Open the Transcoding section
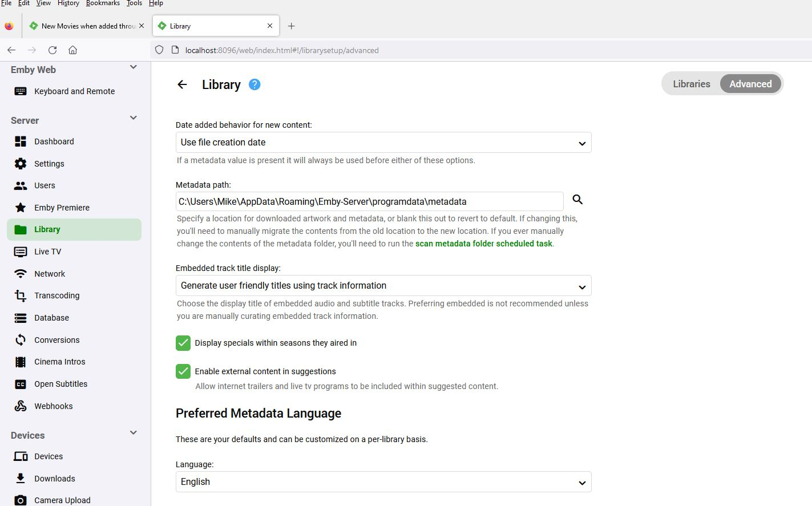This screenshot has height=506, width=812. [56, 295]
